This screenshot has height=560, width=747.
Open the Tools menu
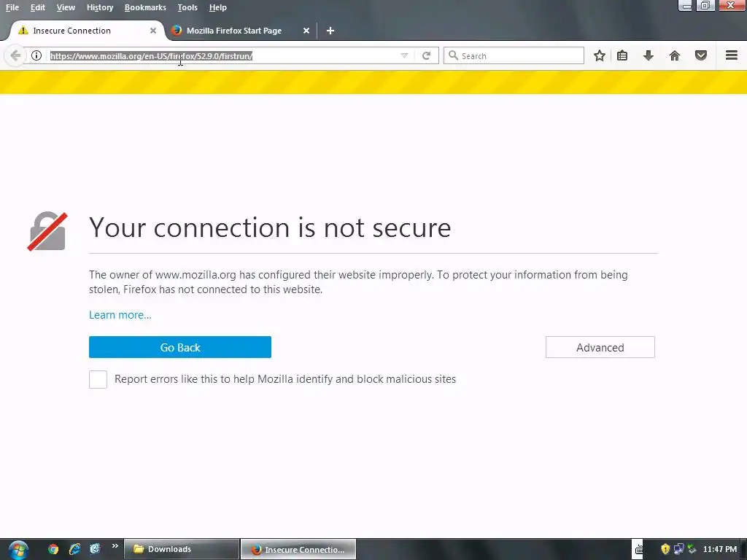coord(187,7)
